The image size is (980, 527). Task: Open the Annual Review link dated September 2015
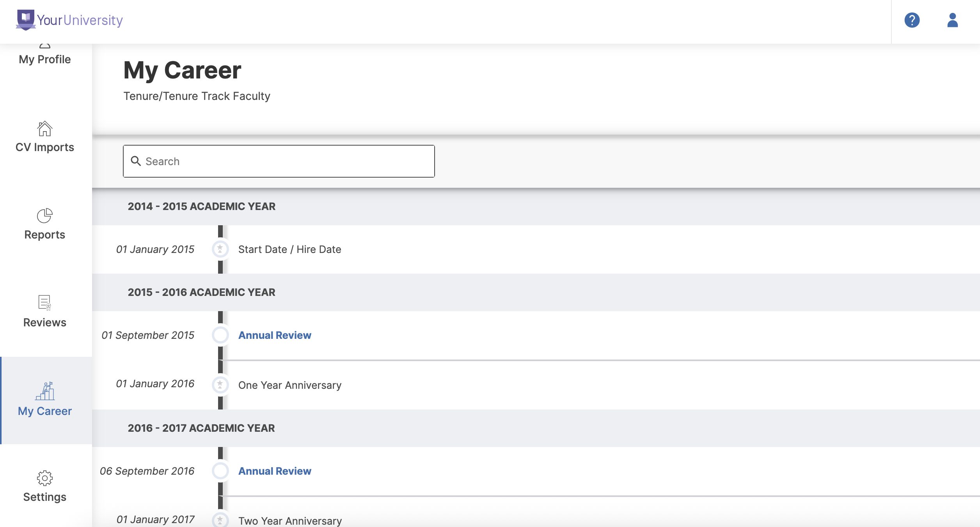[275, 335]
